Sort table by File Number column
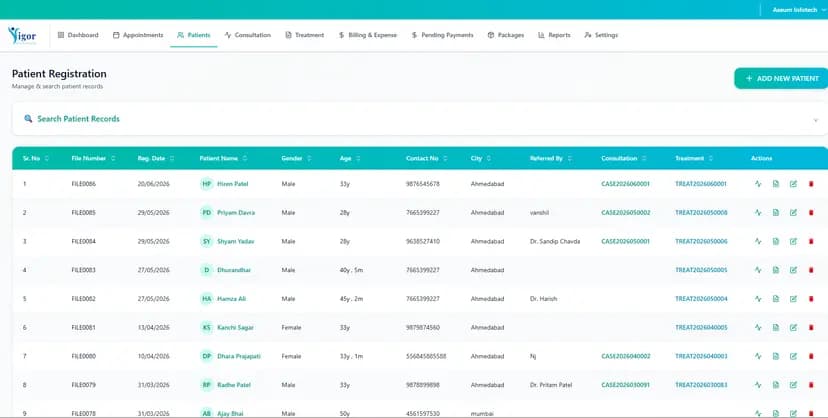828x418 pixels. [x=113, y=158]
